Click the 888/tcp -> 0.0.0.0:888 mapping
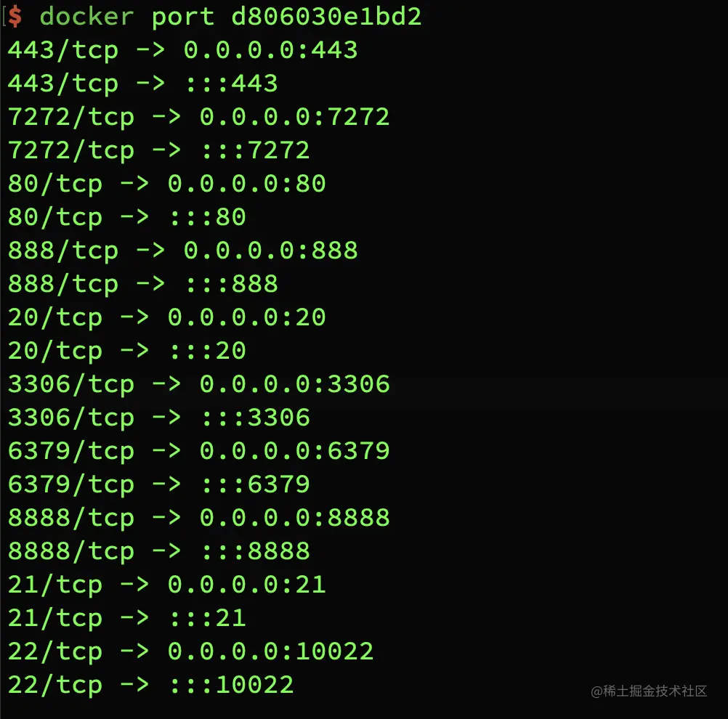Screen dimensions: 728x719 (x=183, y=251)
